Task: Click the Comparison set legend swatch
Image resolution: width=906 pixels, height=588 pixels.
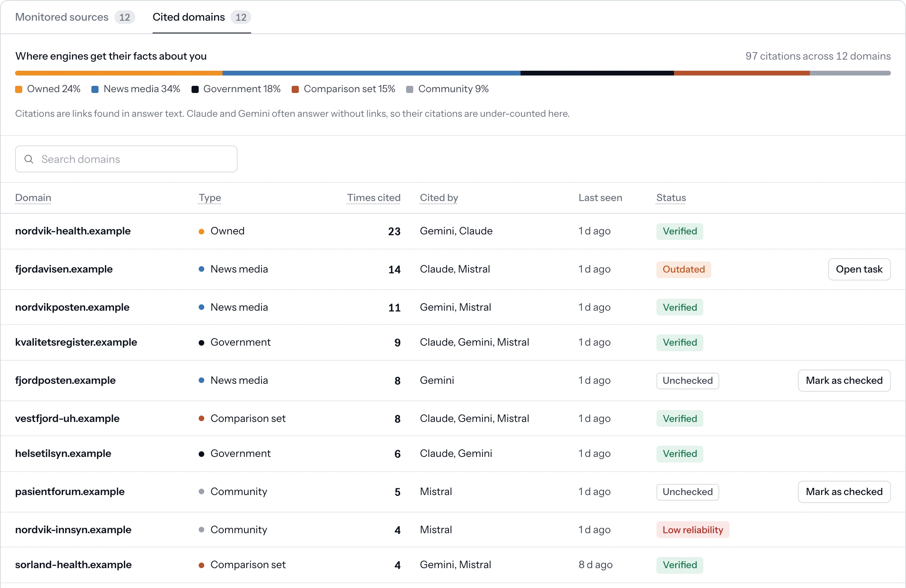Action: pyautogui.click(x=295, y=89)
